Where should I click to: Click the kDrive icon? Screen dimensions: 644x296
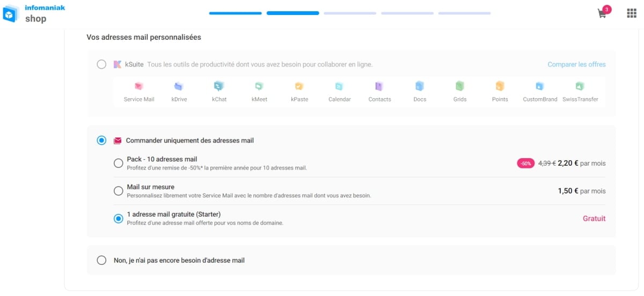click(x=179, y=86)
